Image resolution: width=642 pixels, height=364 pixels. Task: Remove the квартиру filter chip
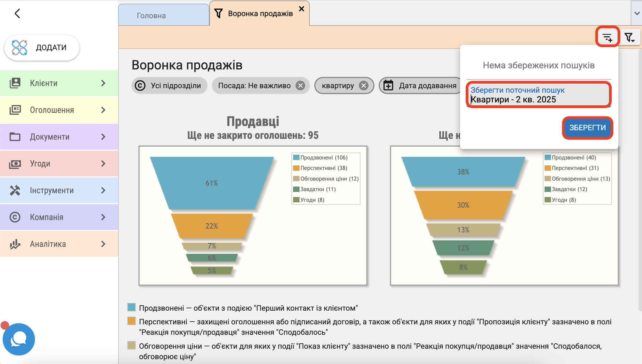tap(364, 86)
